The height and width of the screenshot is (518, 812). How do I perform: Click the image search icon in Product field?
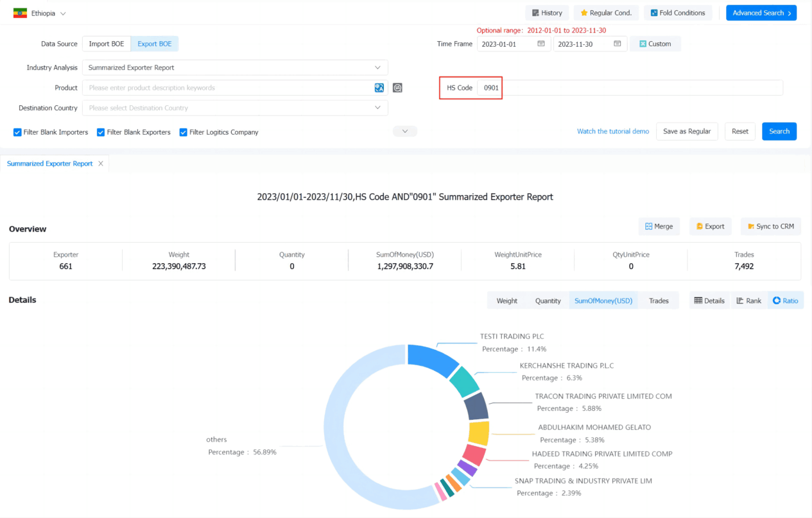pos(379,88)
